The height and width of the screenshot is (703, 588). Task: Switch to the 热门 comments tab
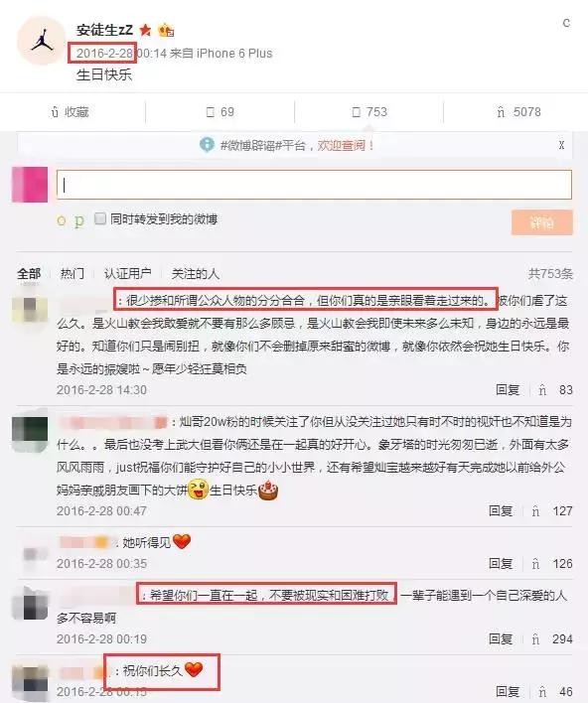pyautogui.click(x=73, y=273)
